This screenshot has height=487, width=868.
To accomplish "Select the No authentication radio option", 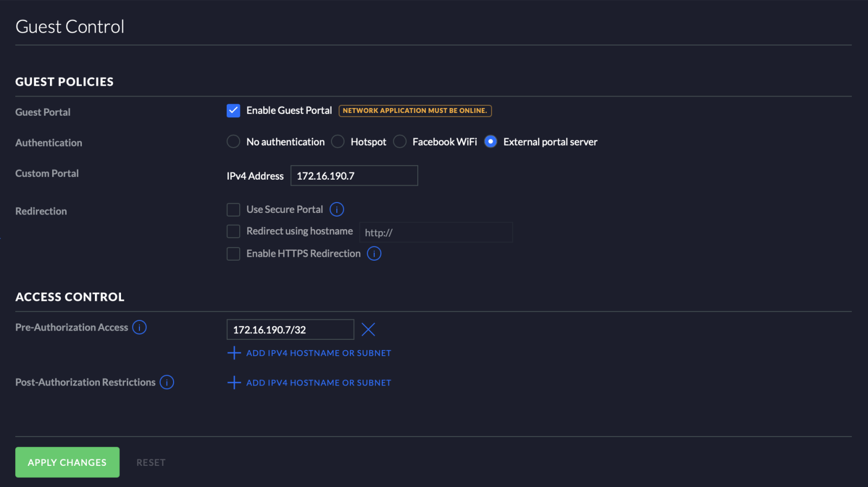I will click(x=233, y=142).
